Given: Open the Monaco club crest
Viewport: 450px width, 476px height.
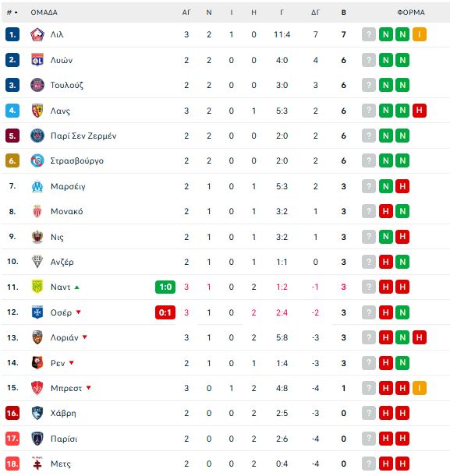Looking at the screenshot, I should coord(37,211).
